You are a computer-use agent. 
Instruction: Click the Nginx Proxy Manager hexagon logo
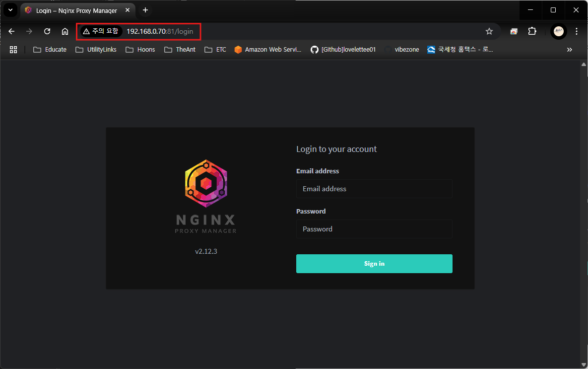(x=206, y=184)
